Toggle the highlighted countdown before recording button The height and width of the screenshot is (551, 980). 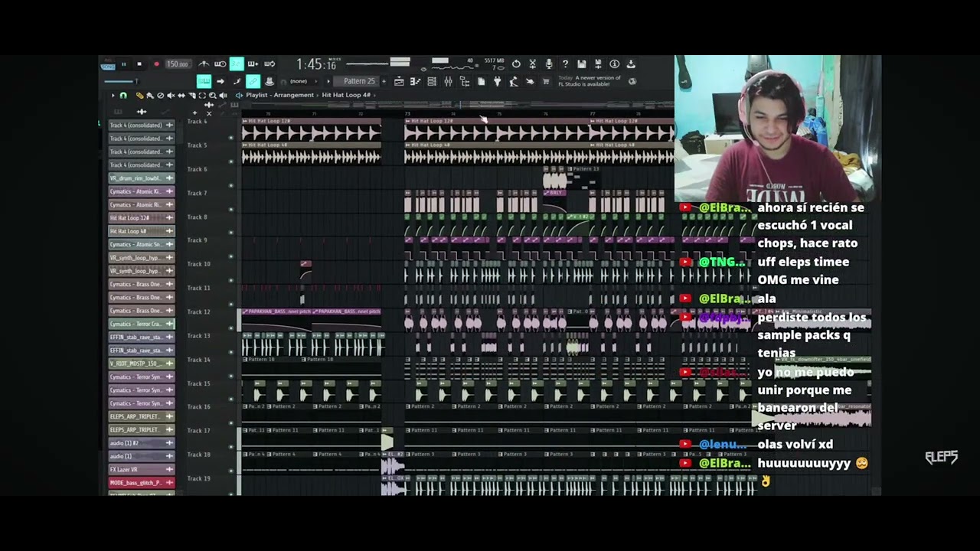click(x=237, y=64)
